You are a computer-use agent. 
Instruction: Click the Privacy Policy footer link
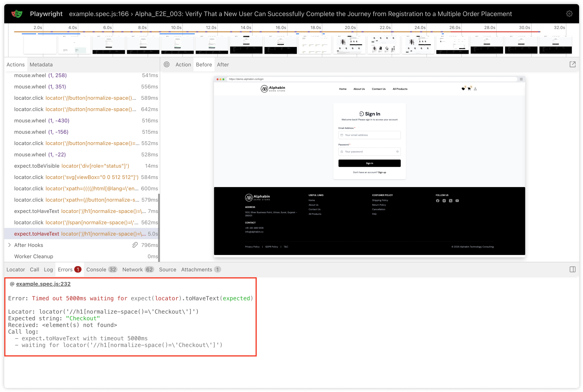click(252, 247)
